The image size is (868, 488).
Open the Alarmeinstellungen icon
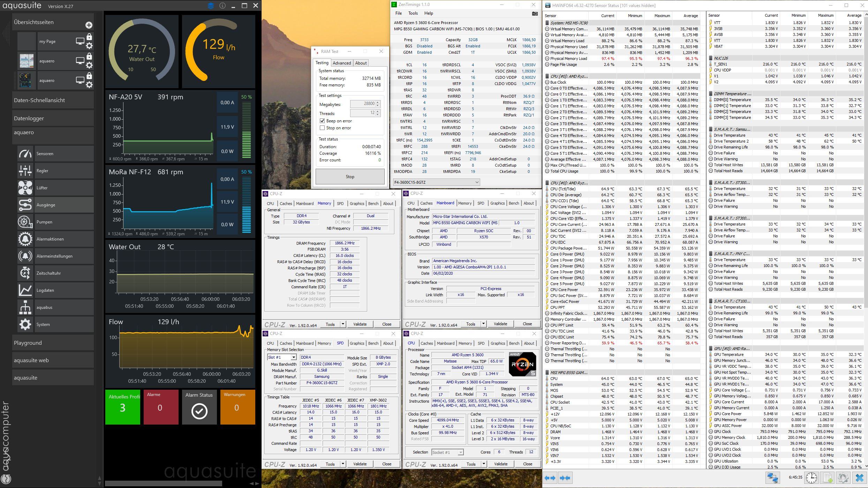coord(25,256)
